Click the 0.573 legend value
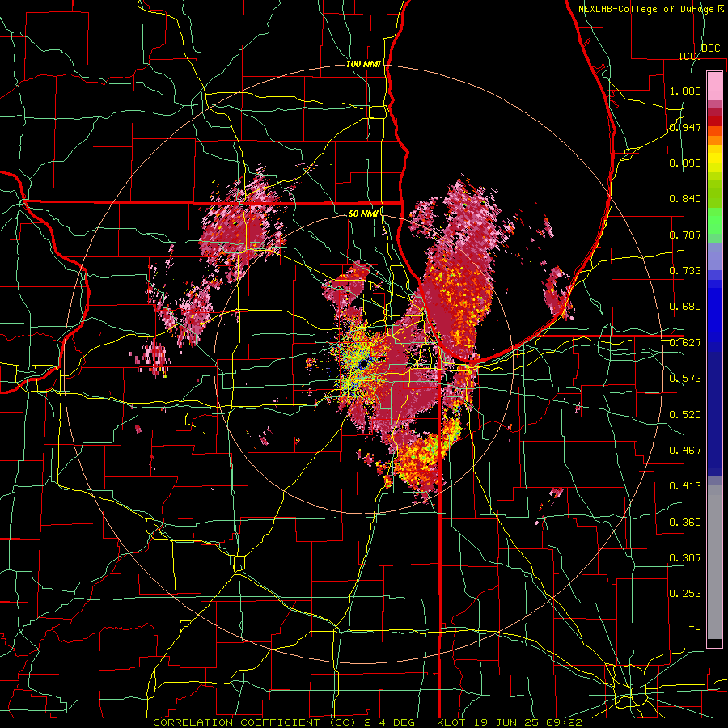 click(685, 379)
